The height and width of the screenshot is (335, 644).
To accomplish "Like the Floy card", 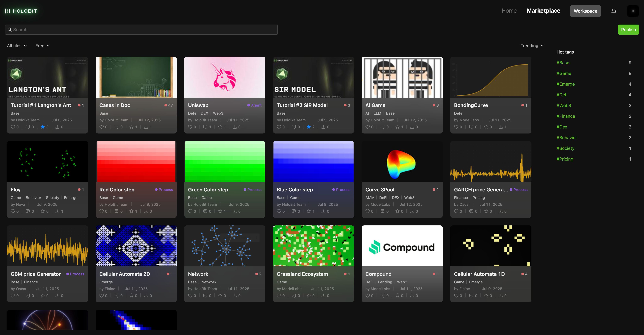I will (13, 211).
